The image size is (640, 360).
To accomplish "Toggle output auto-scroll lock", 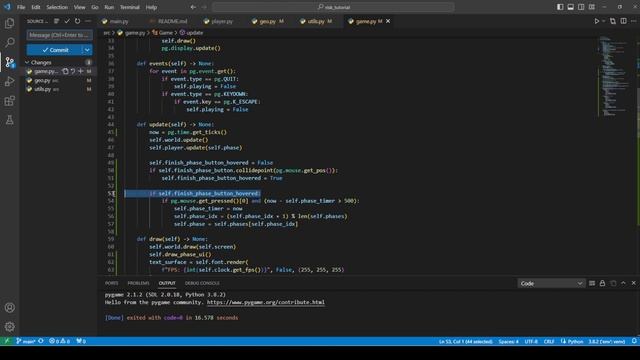I will [x=602, y=283].
